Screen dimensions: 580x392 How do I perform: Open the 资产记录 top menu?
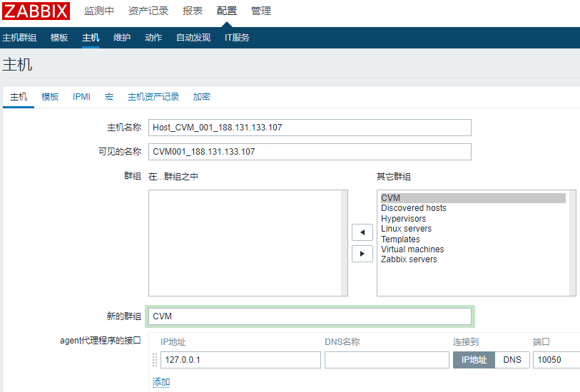point(148,11)
